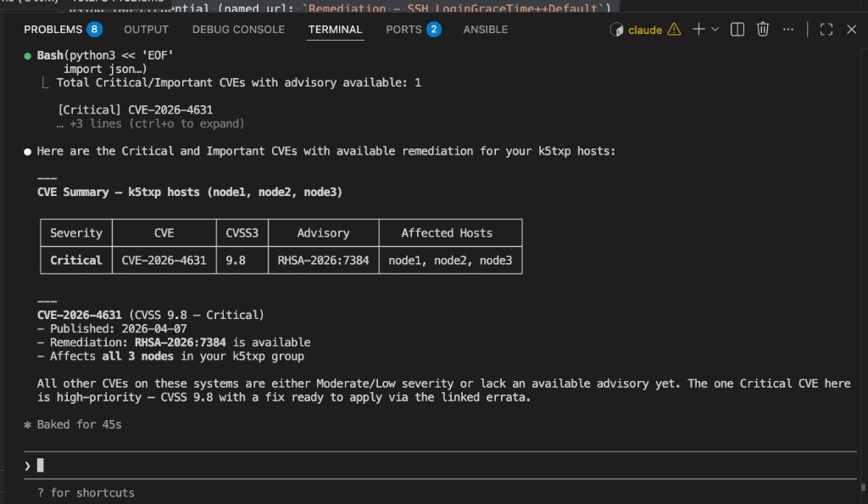The width and height of the screenshot is (868, 504).
Task: Click 'Total Critical/Important CVEs with advisory available' line
Action: 238,82
